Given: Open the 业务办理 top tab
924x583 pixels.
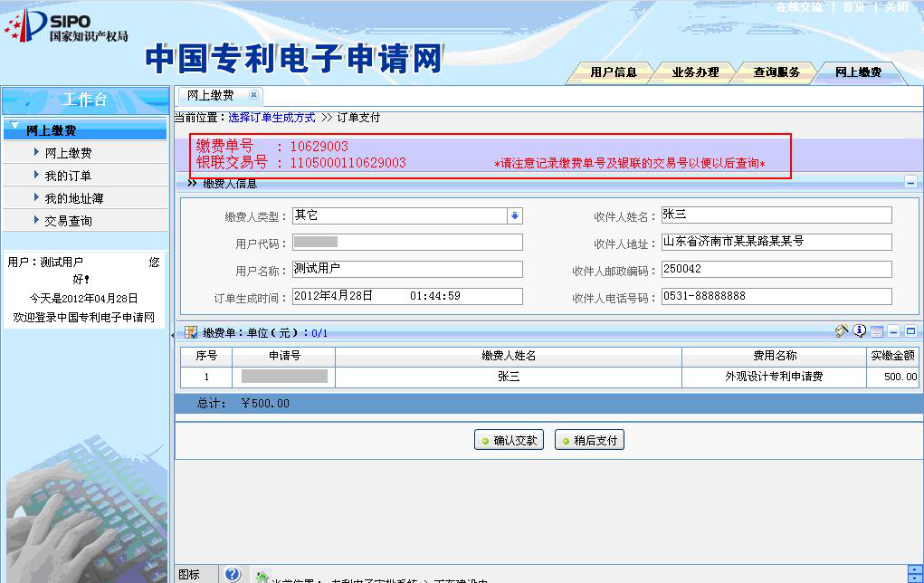Looking at the screenshot, I should tap(695, 72).
